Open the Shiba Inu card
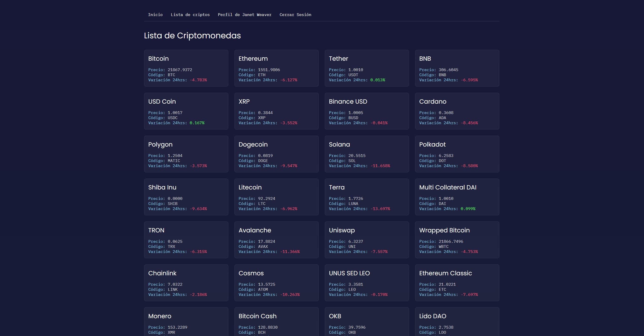This screenshot has width=644, height=336. pyautogui.click(x=186, y=197)
